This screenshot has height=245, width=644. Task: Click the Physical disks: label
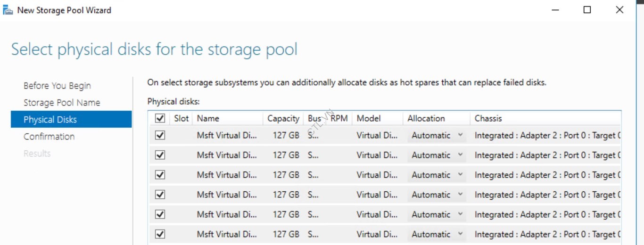point(173,101)
